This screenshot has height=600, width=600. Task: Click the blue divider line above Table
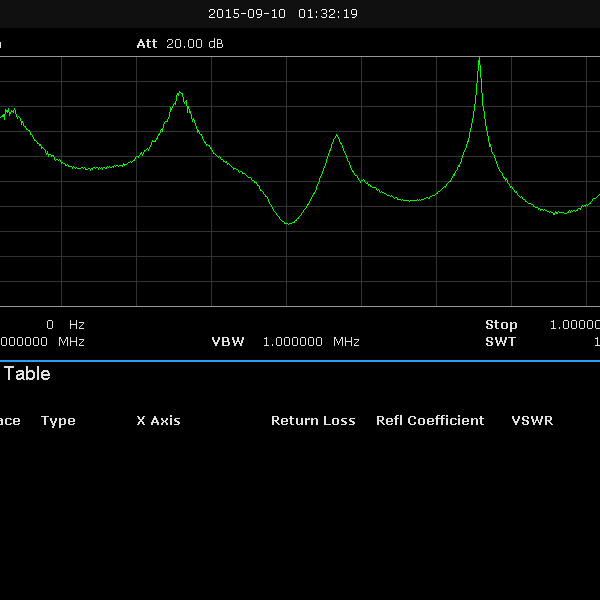pos(300,361)
